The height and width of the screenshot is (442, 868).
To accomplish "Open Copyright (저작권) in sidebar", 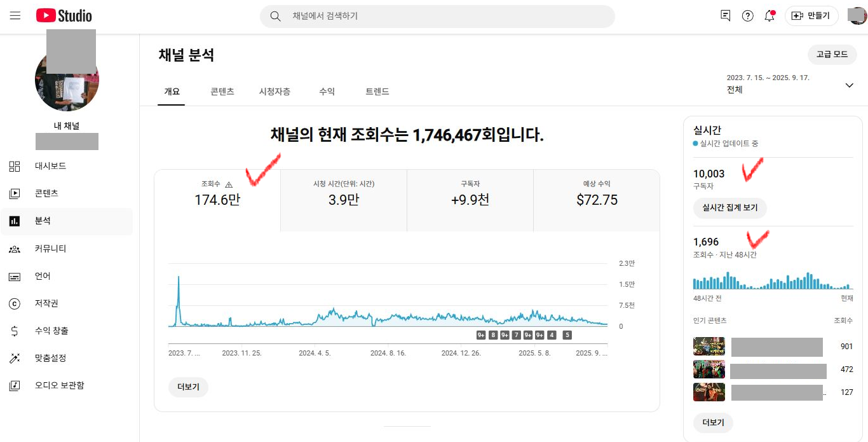I will (46, 303).
